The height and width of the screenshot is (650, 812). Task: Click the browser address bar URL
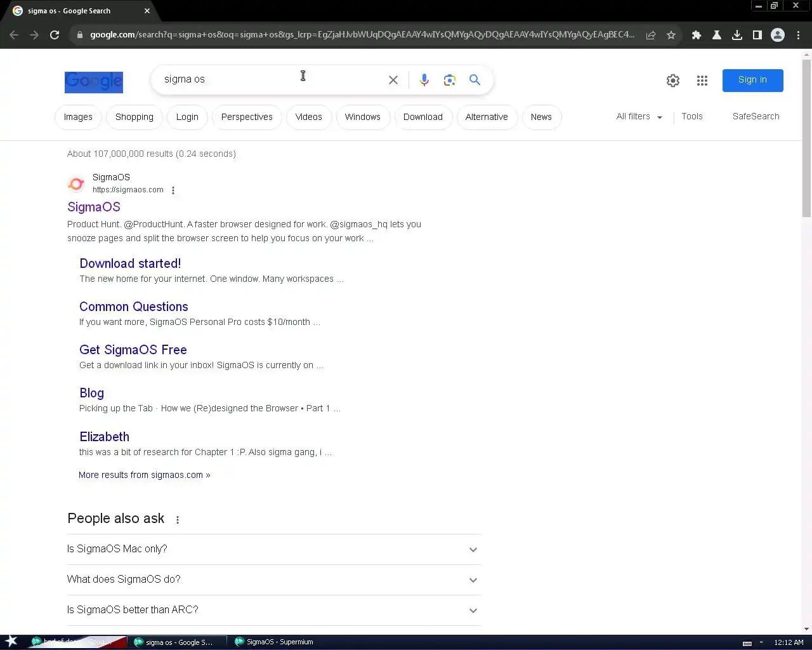362,35
